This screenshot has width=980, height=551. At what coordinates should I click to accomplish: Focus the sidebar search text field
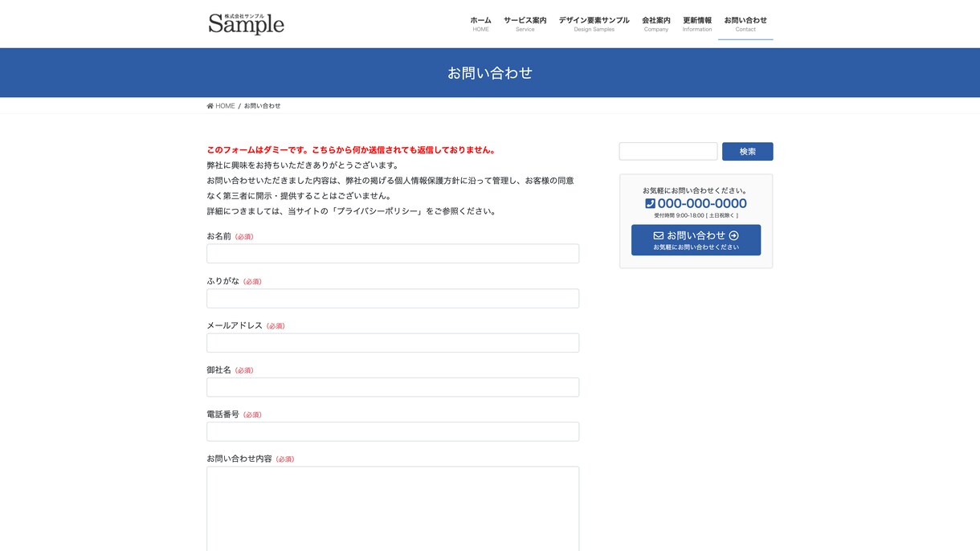tap(668, 151)
